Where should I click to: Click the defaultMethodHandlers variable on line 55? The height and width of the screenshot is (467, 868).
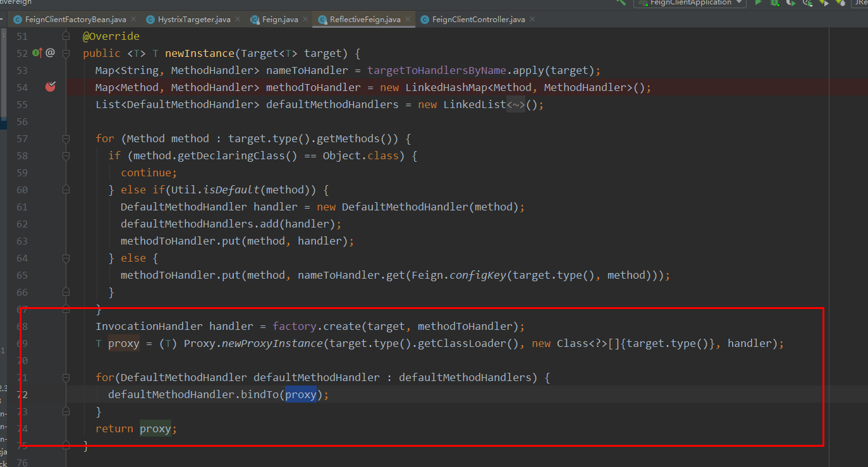[333, 104]
